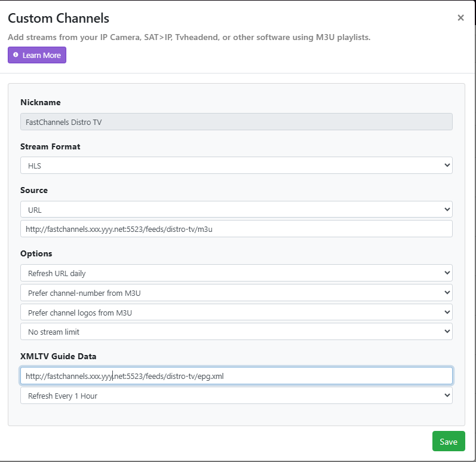Open the Source type dropdown showing URL

coord(236,210)
